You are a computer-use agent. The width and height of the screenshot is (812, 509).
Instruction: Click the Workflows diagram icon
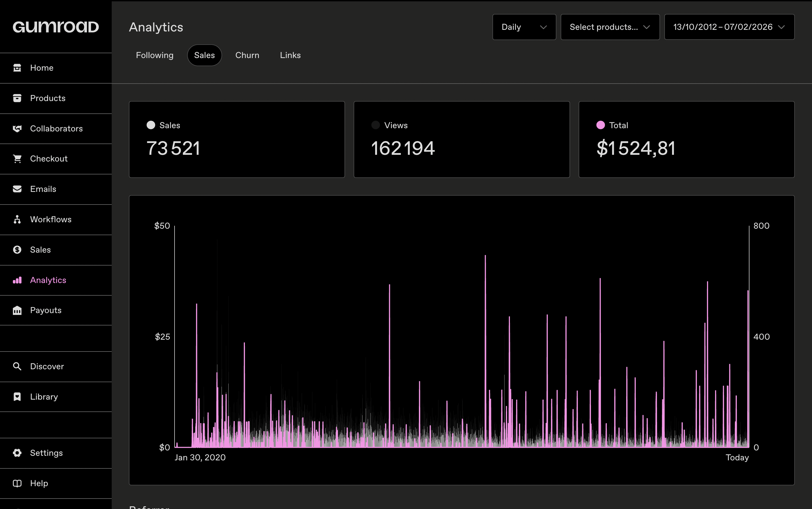(x=17, y=220)
